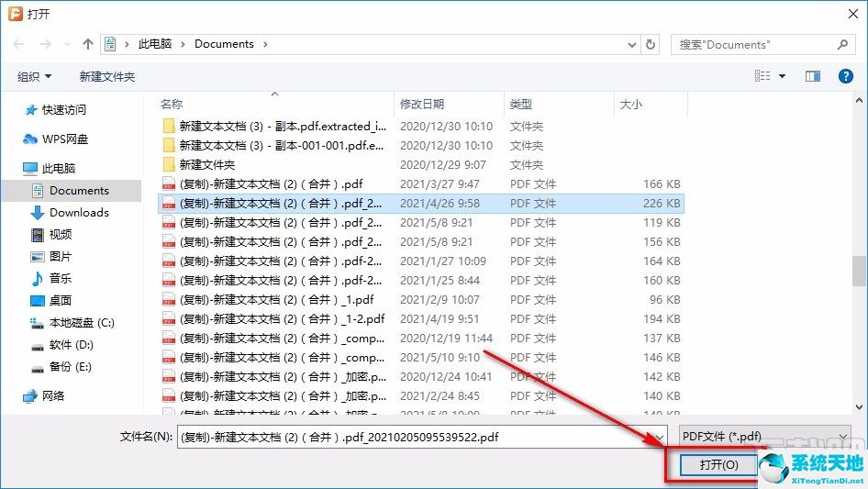Open help with the question mark
This screenshot has width=868, height=489.
(x=845, y=76)
